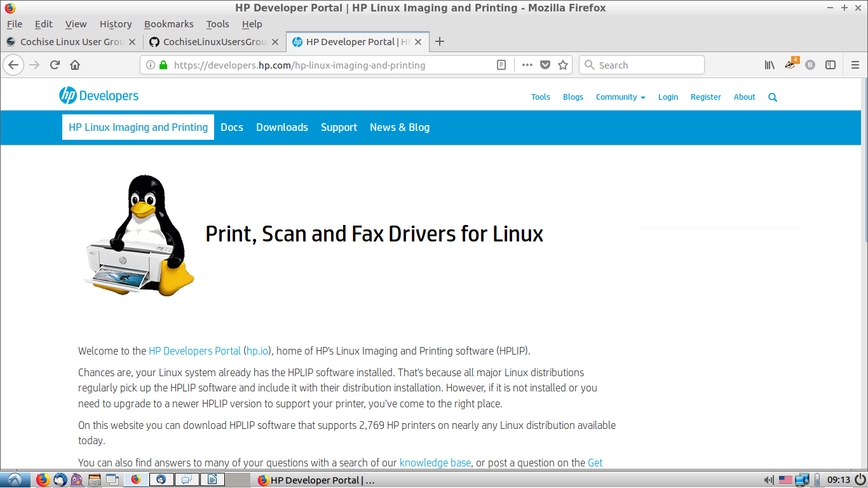This screenshot has width=868, height=488.
Task: Open the History menu
Action: (x=116, y=24)
